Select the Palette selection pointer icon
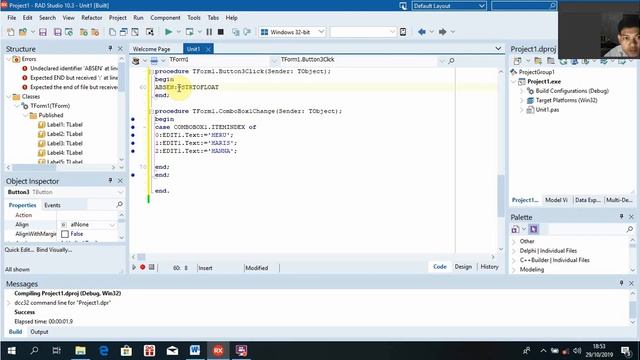This screenshot has height=360, width=640. (533, 229)
